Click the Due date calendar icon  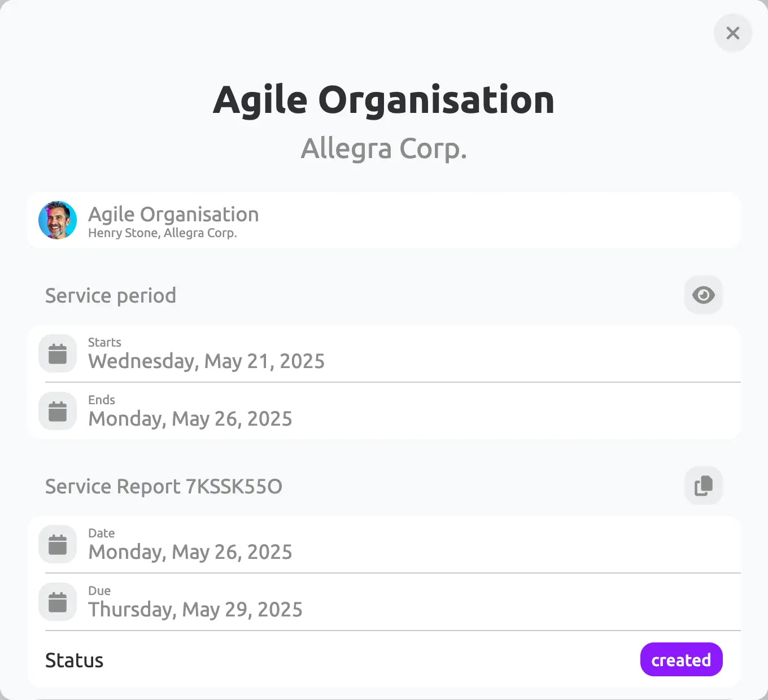point(58,602)
